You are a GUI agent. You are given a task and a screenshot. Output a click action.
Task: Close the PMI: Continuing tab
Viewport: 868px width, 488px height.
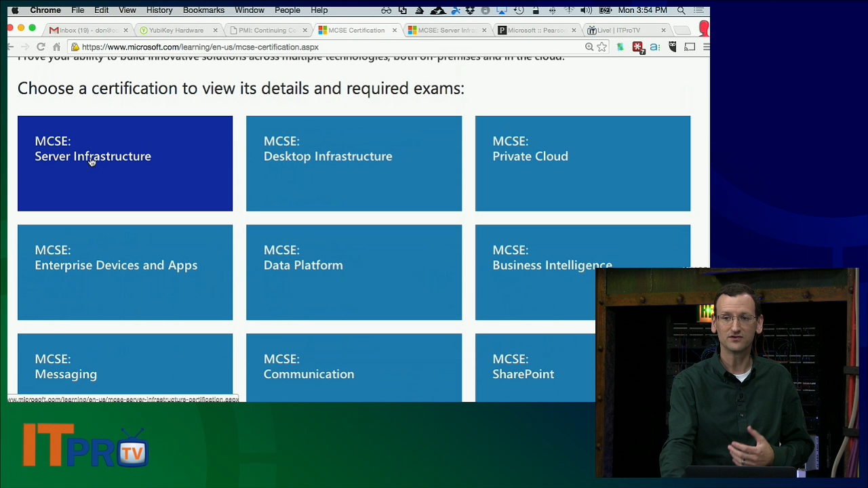coord(304,30)
